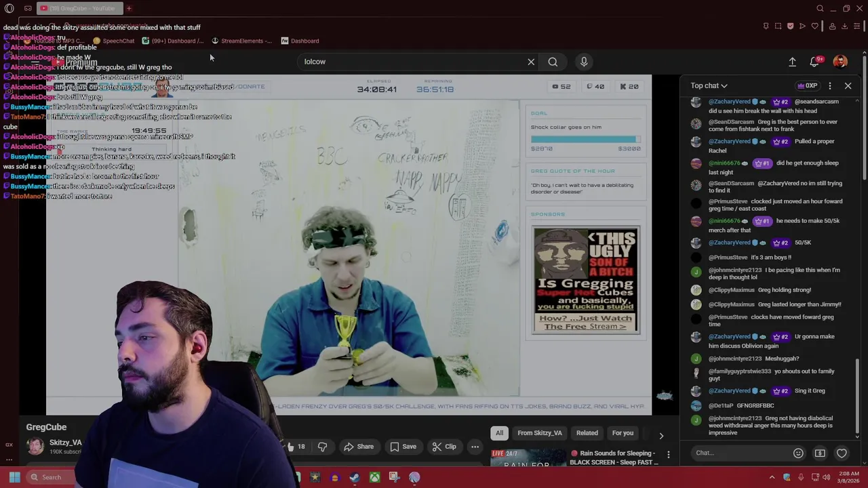This screenshot has width=868, height=488.
Task: Open the Xbox app from the taskbar
Action: [374, 477]
